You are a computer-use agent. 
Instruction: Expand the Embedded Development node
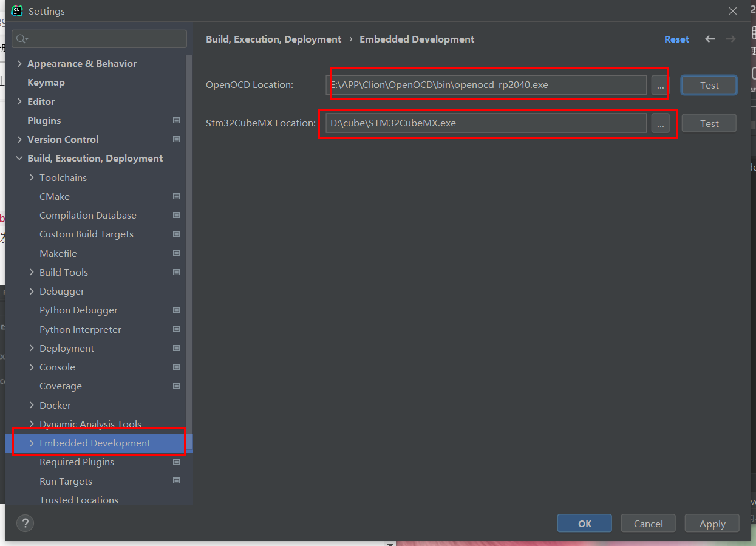(x=32, y=443)
